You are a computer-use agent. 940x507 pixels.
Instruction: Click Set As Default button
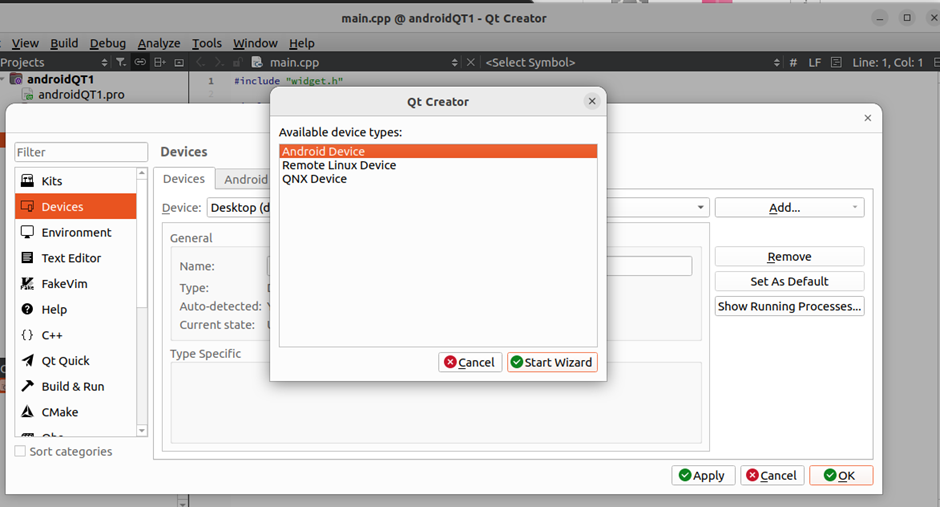[790, 281]
